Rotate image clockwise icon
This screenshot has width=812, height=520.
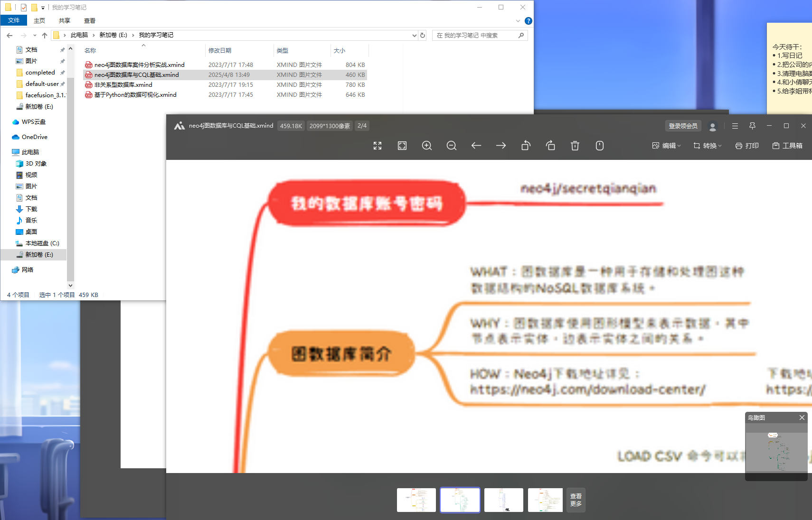[x=550, y=146]
